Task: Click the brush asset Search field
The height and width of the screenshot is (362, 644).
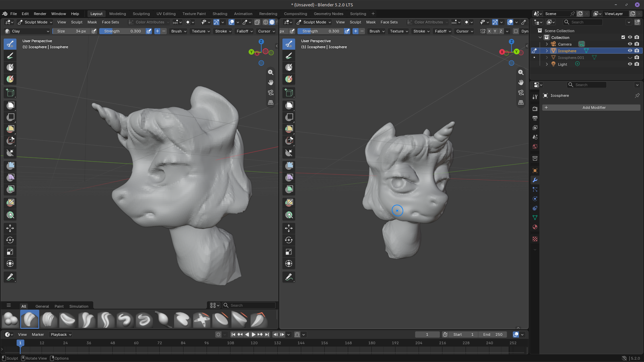Action: pyautogui.click(x=249, y=305)
